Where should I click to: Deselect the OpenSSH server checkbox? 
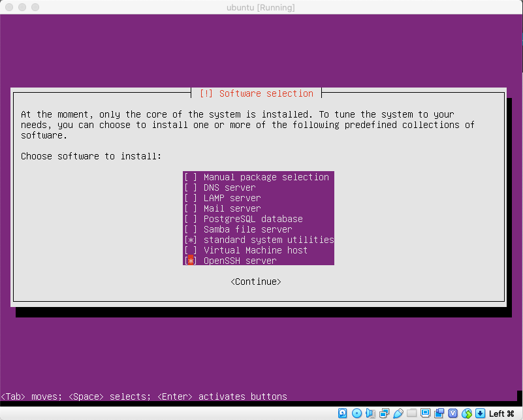tap(191, 261)
